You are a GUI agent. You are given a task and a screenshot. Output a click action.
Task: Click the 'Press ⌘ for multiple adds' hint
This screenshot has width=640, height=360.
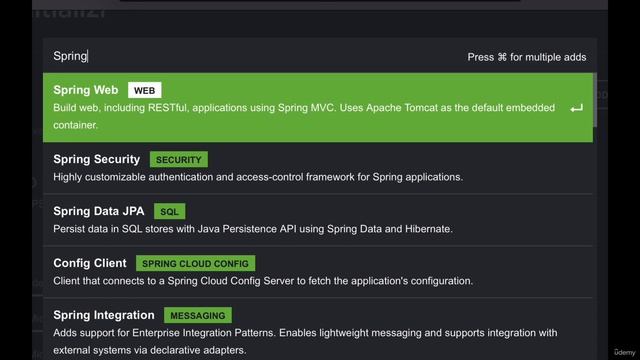527,57
